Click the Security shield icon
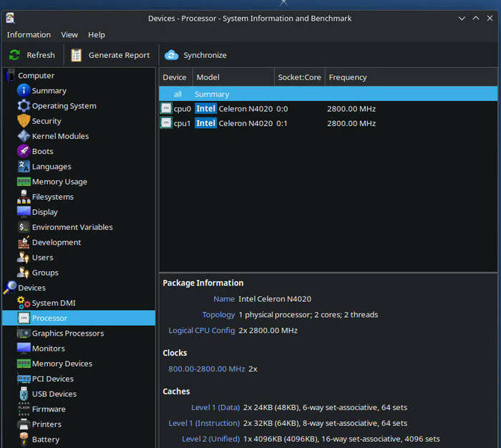The image size is (501, 448). point(24,121)
